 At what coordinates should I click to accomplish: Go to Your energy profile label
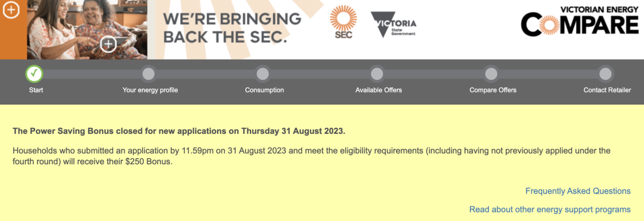[150, 90]
